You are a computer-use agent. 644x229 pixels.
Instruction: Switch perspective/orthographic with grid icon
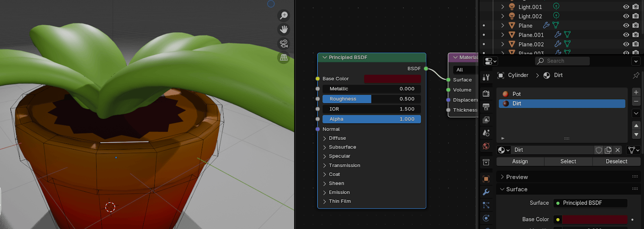coord(284,57)
